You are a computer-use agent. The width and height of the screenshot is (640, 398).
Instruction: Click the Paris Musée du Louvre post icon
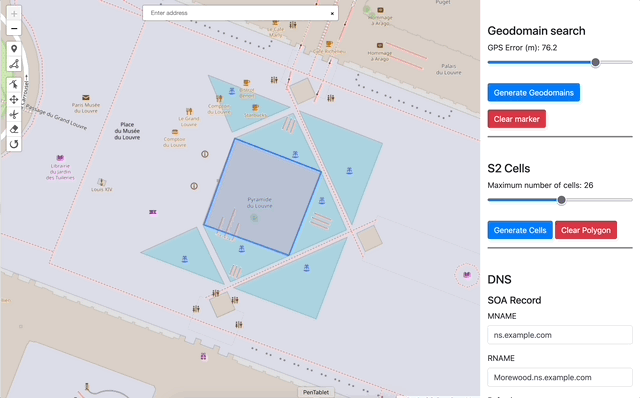pos(86,98)
